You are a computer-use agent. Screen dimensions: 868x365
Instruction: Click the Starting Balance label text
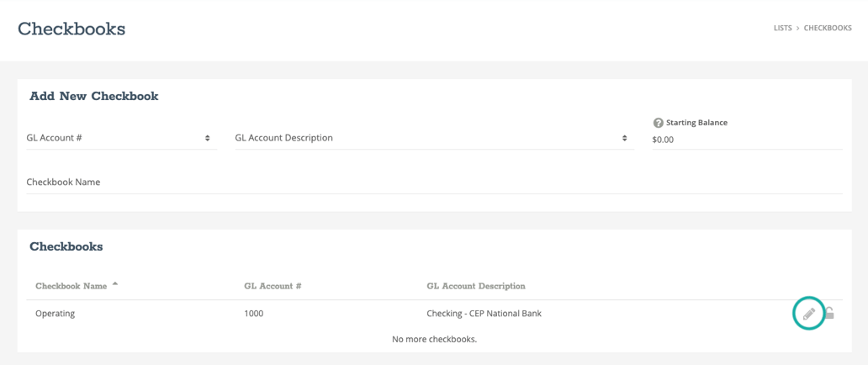tap(696, 123)
